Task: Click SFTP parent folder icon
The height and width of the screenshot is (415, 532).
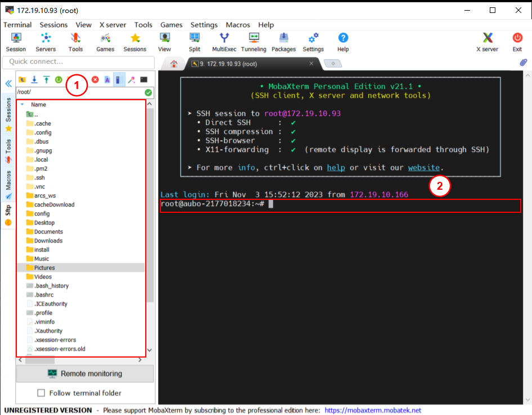Action: click(22, 80)
